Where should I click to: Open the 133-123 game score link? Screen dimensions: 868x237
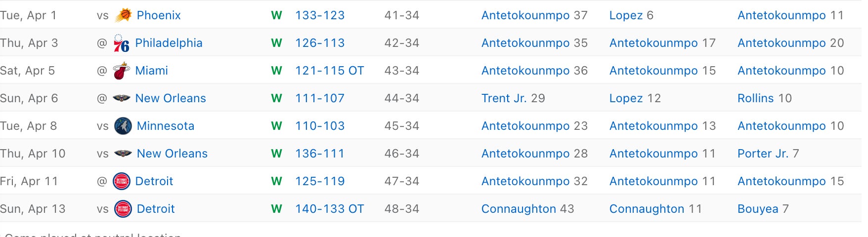(320, 15)
